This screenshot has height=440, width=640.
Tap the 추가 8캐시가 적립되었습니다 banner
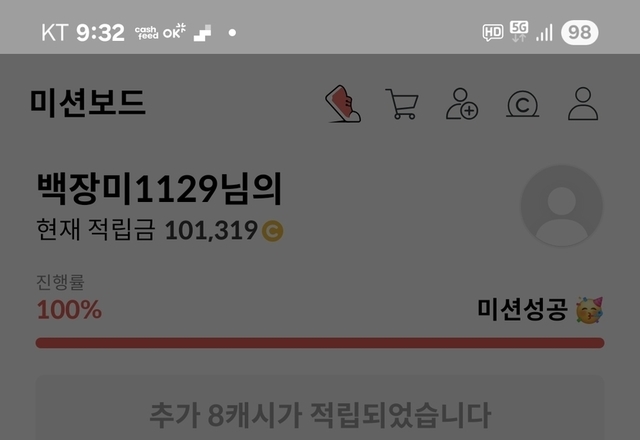click(x=320, y=408)
